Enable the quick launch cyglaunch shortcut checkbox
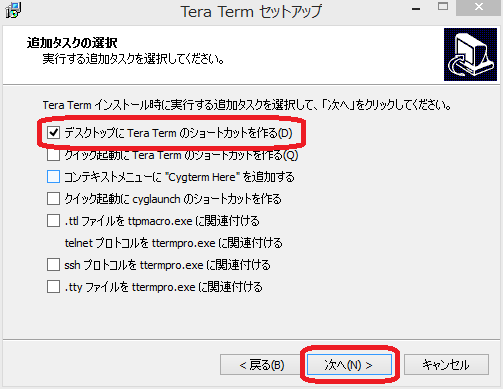The width and height of the screenshot is (503, 389). click(x=53, y=199)
